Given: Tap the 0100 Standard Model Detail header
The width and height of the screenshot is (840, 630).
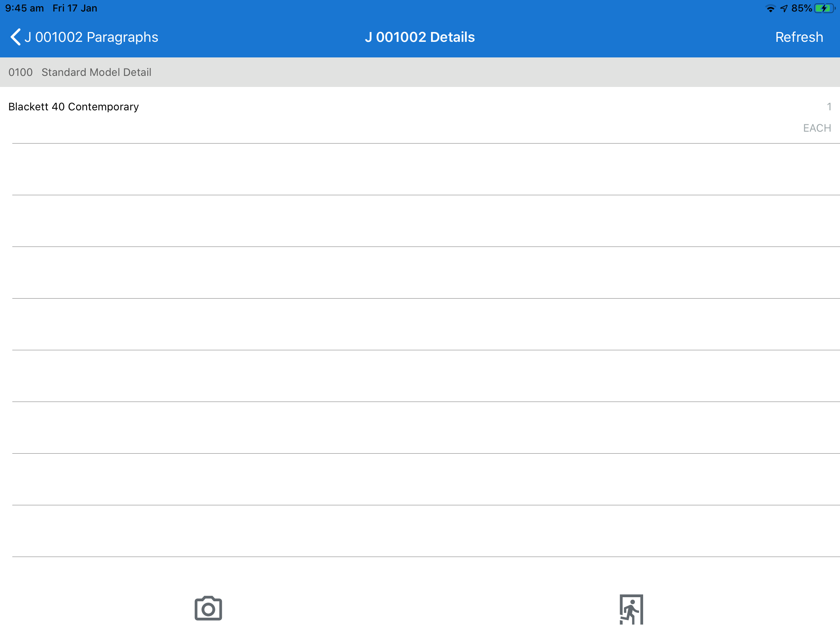Looking at the screenshot, I should [x=420, y=72].
